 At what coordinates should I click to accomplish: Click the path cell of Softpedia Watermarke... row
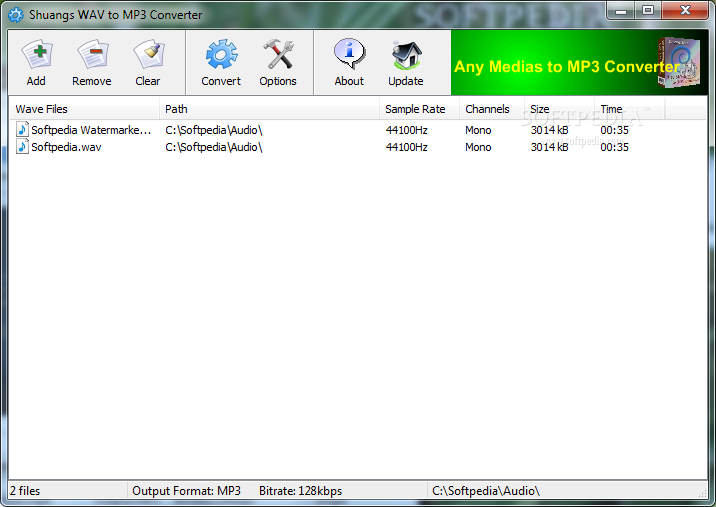(x=214, y=130)
